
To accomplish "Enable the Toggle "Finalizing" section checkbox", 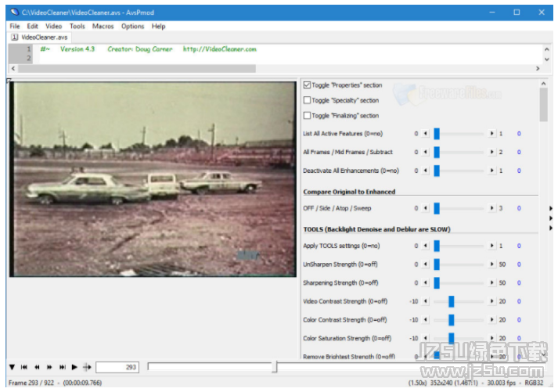I will click(x=307, y=116).
